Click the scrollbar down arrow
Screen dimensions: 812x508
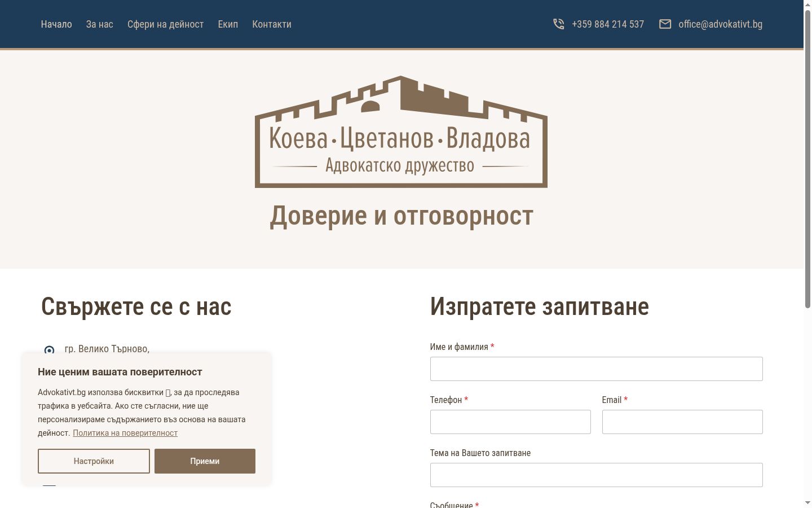click(x=807, y=503)
